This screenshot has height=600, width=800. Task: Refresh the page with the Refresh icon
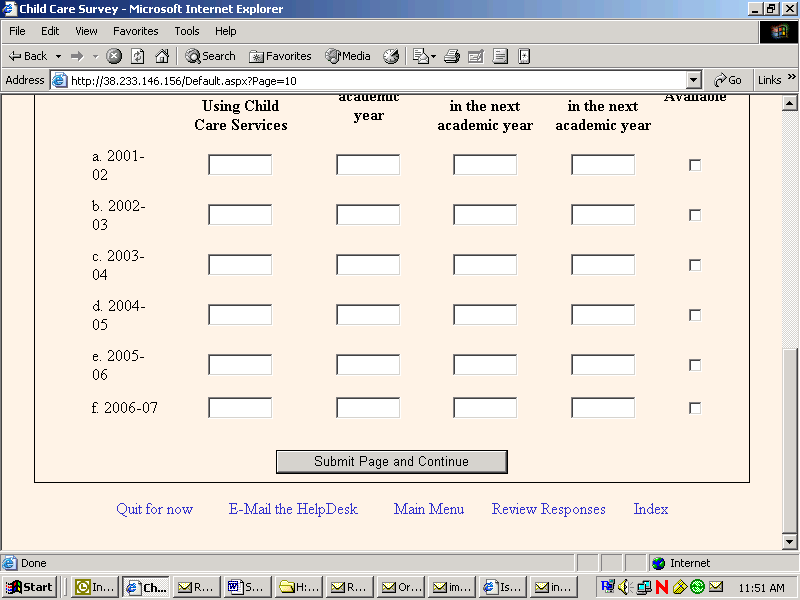pos(138,56)
